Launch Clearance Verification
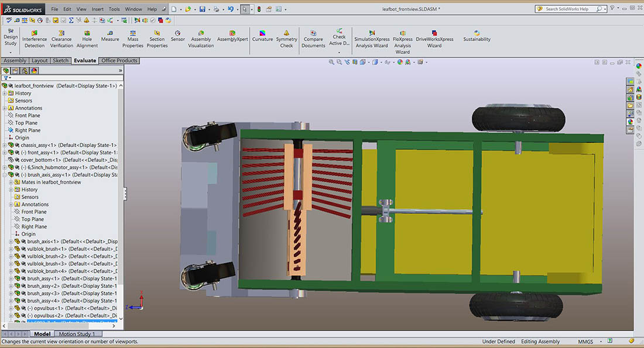Image resolution: width=644 pixels, height=348 pixels. (x=61, y=39)
